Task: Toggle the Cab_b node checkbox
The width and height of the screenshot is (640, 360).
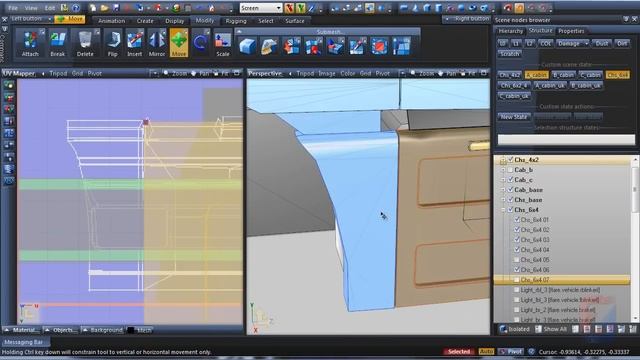Action: pyautogui.click(x=510, y=170)
